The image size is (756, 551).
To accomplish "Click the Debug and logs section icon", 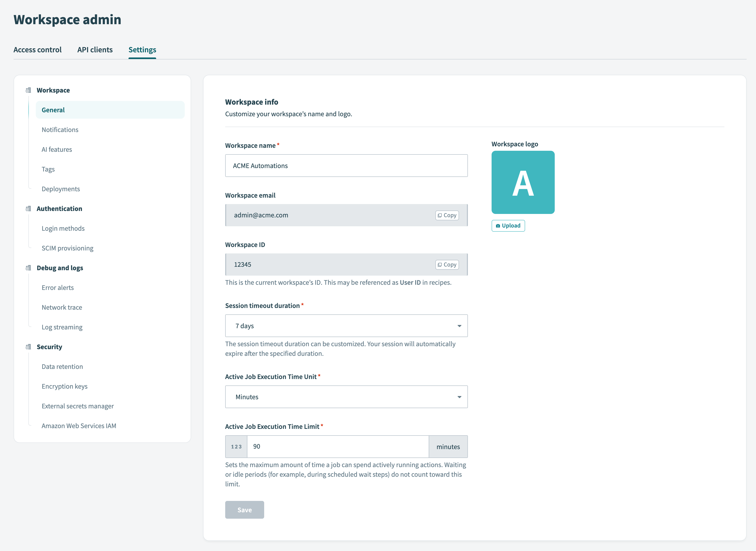I will (x=28, y=267).
